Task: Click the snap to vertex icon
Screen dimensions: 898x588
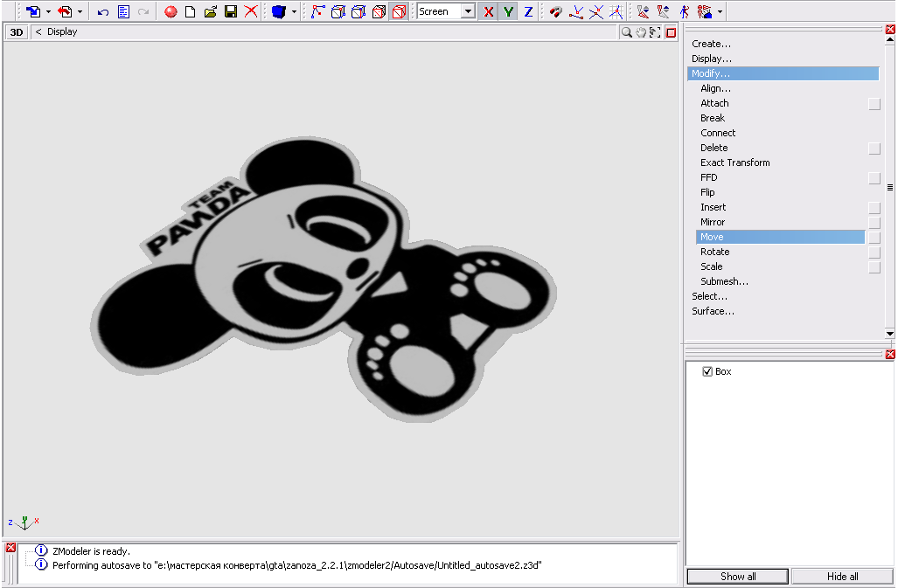Action: pyautogui.click(x=576, y=11)
